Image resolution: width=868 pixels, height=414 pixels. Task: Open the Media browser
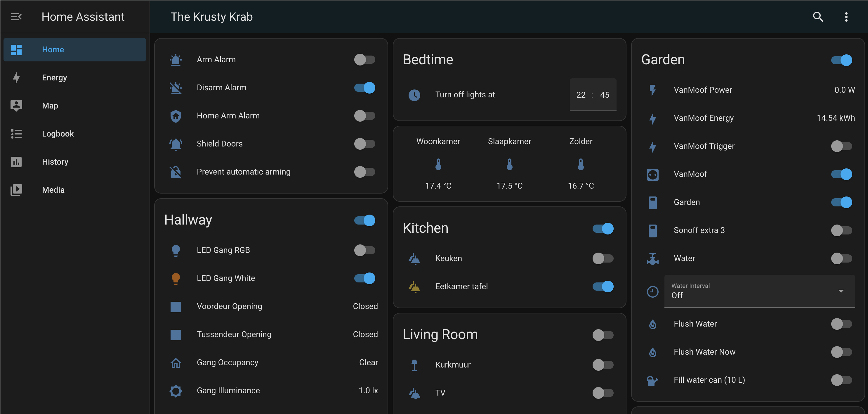click(74, 190)
